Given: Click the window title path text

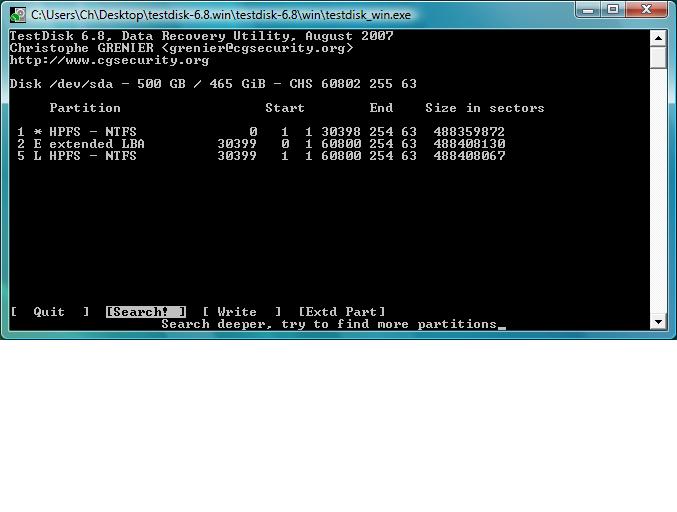Looking at the screenshot, I should point(221,15).
